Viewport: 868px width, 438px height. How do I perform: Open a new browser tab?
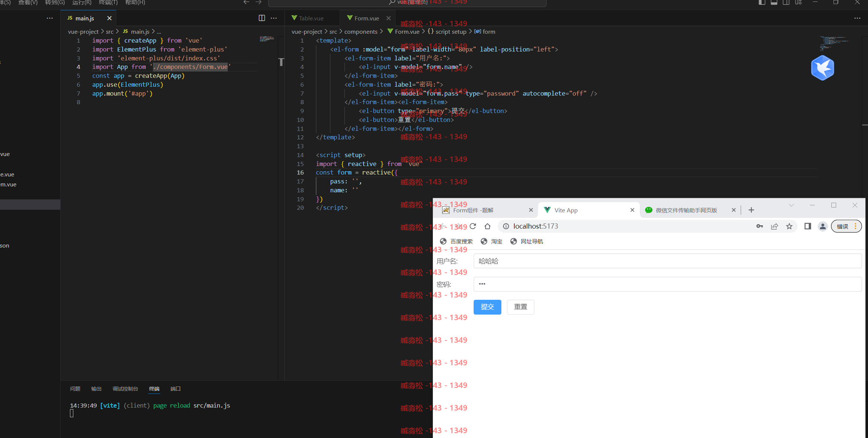coord(751,210)
